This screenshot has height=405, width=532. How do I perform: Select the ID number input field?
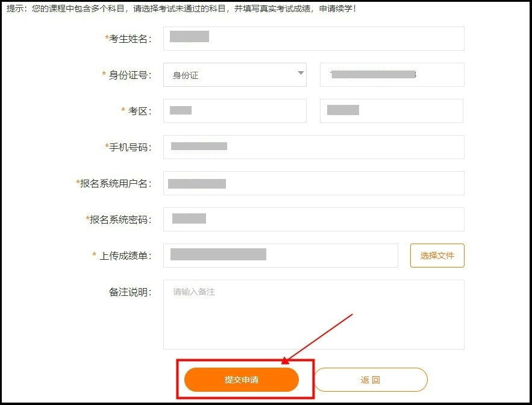coord(392,74)
